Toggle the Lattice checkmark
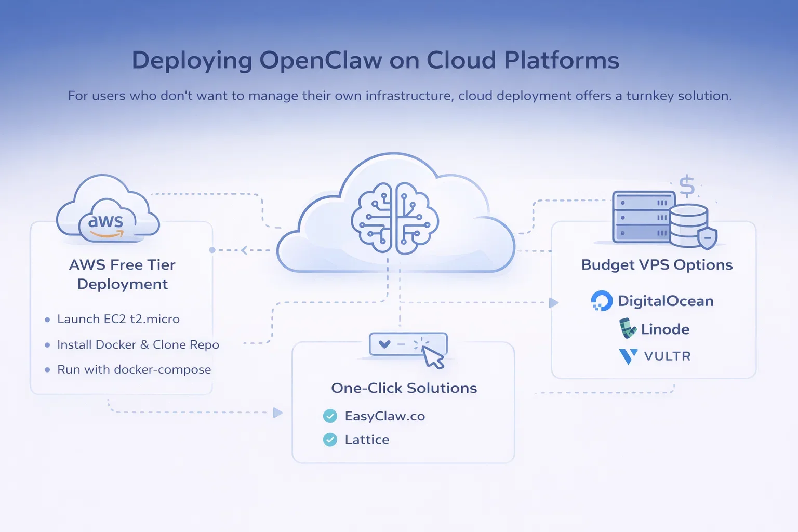The width and height of the screenshot is (798, 532). (330, 440)
